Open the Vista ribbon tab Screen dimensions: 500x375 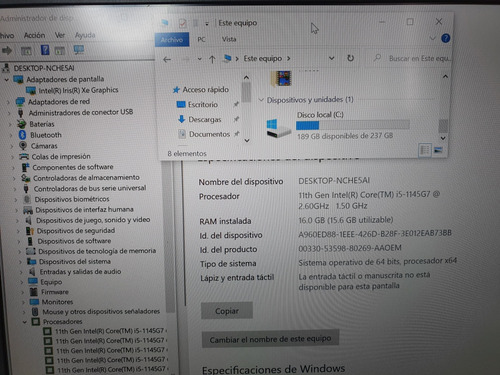pos(229,39)
